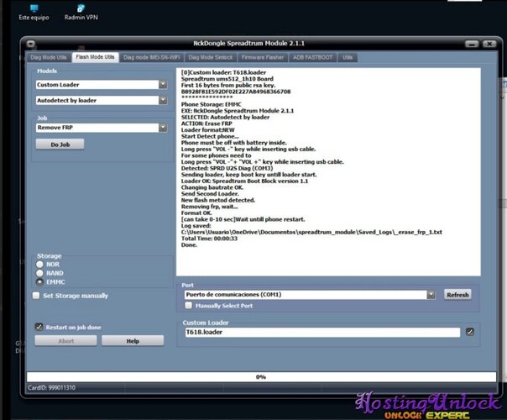The width and height of the screenshot is (507, 420).
Task: Open the Utils tab
Action: coord(348,58)
